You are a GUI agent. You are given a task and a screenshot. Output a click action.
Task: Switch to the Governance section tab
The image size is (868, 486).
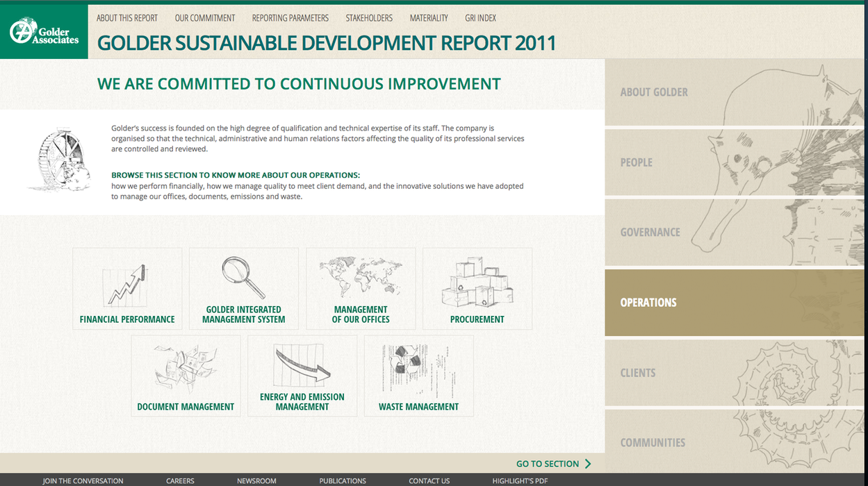click(x=650, y=233)
